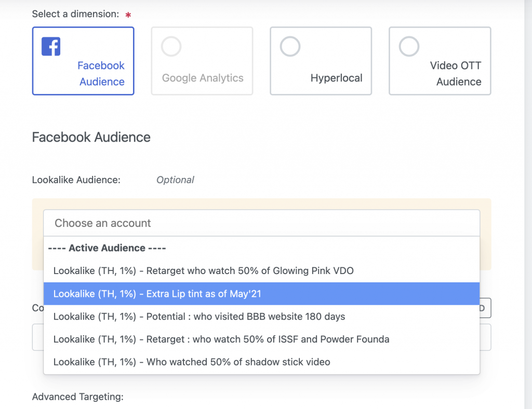This screenshot has height=409, width=532.
Task: Choose the Hyperlocal radio button
Action: tap(290, 46)
